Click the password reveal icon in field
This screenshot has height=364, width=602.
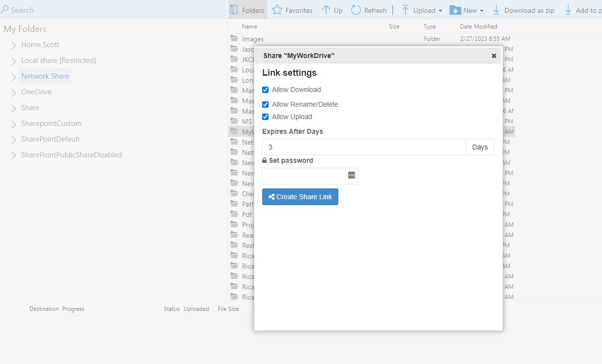click(351, 175)
